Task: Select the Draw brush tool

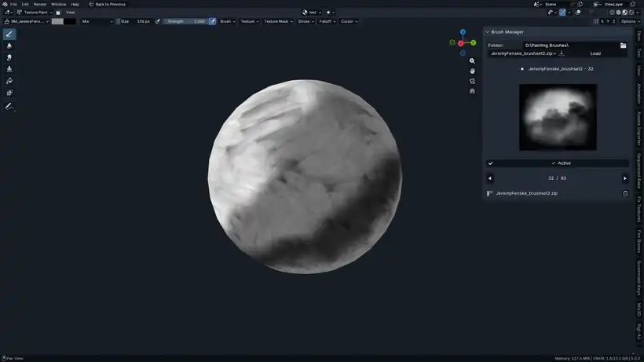Action: 9,35
